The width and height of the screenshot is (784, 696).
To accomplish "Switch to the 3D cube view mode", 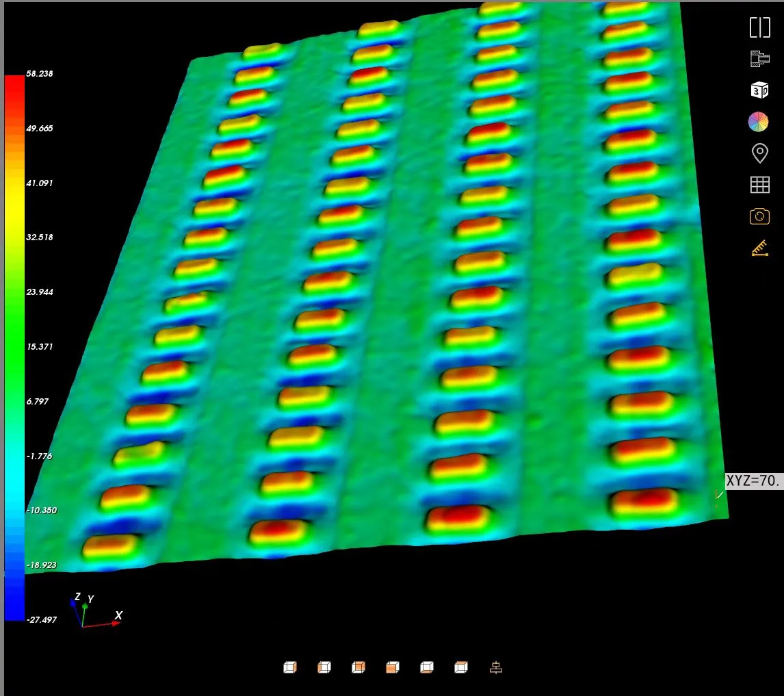I will (x=759, y=90).
